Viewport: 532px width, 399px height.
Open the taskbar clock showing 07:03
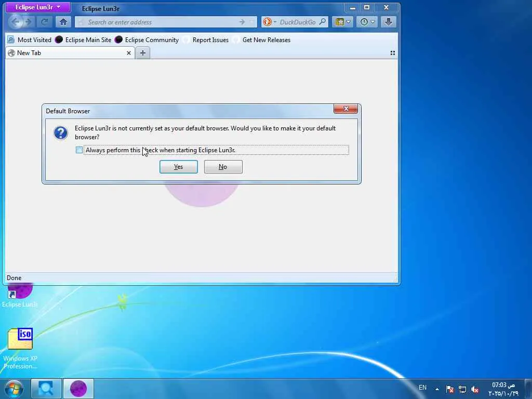503,389
